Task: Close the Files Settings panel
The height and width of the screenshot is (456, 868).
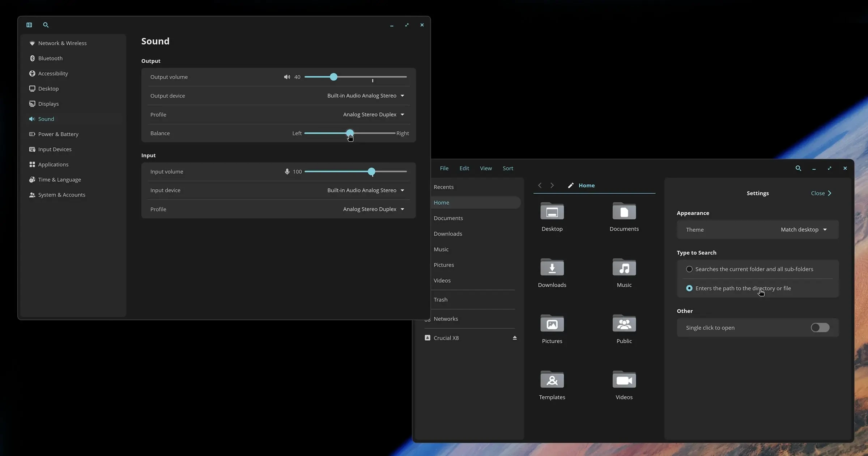Action: pyautogui.click(x=821, y=193)
